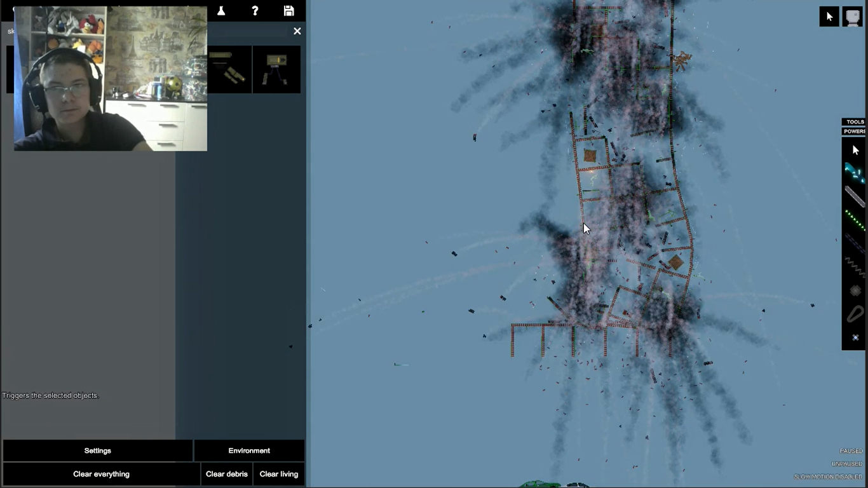
Task: Choose the green dotted wire tool
Action: 855,220
